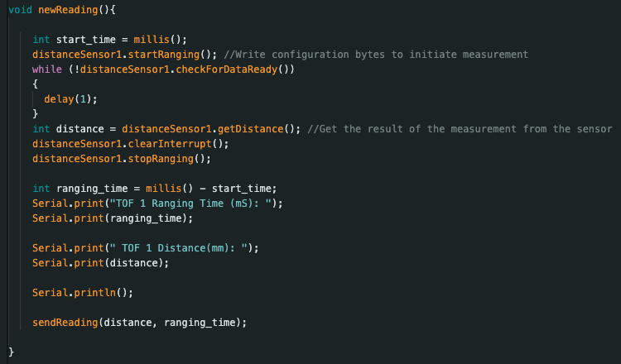
Task: Click the ranging_time variable declaration
Action: click(92, 189)
